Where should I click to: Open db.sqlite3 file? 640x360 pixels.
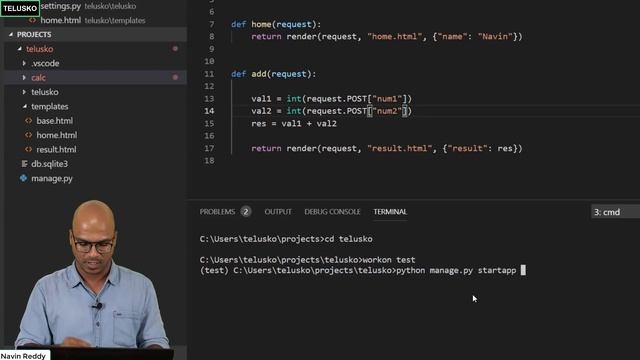tap(49, 164)
